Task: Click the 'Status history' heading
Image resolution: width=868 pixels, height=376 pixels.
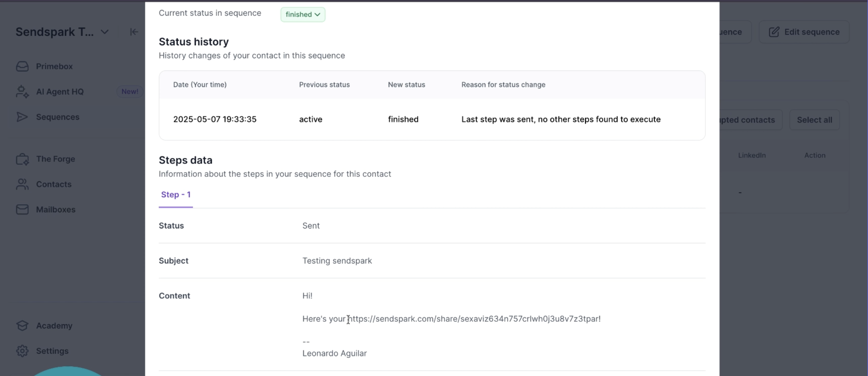Action: pos(194,42)
